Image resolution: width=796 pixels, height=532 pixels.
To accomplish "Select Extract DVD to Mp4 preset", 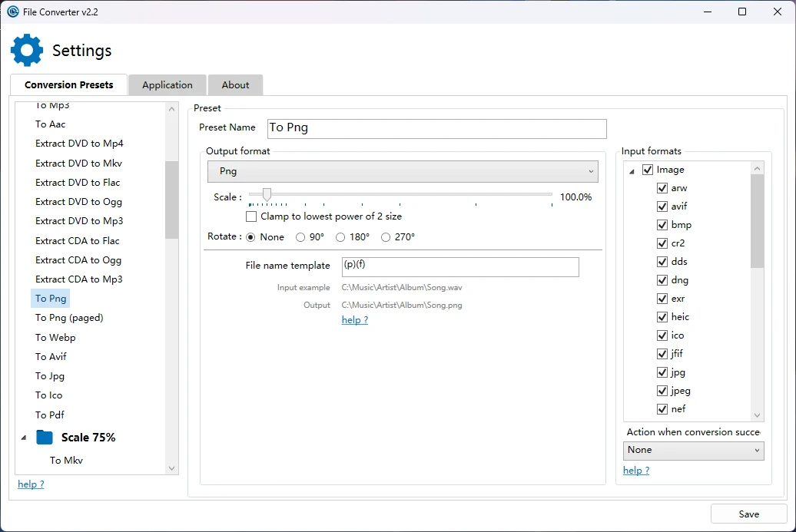I will click(x=79, y=144).
